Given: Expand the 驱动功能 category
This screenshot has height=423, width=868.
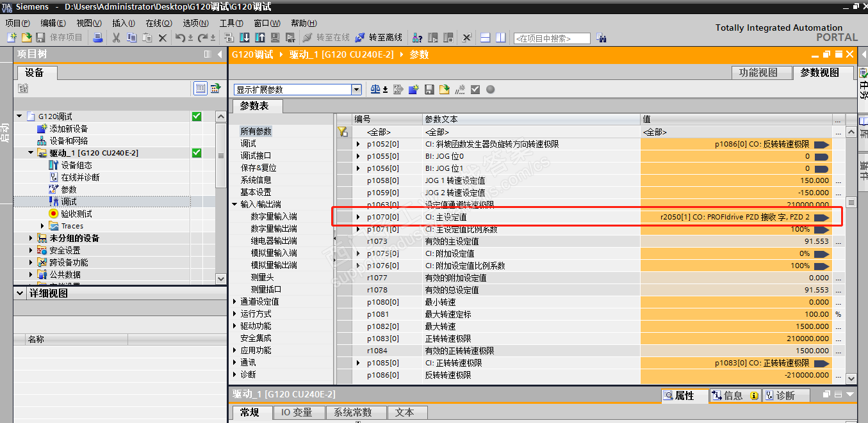Looking at the screenshot, I should point(234,326).
